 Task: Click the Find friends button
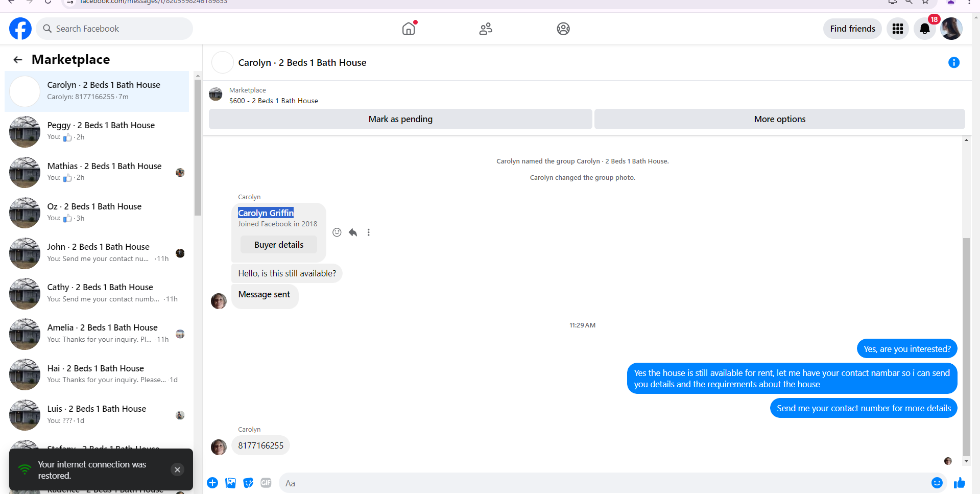click(x=852, y=29)
